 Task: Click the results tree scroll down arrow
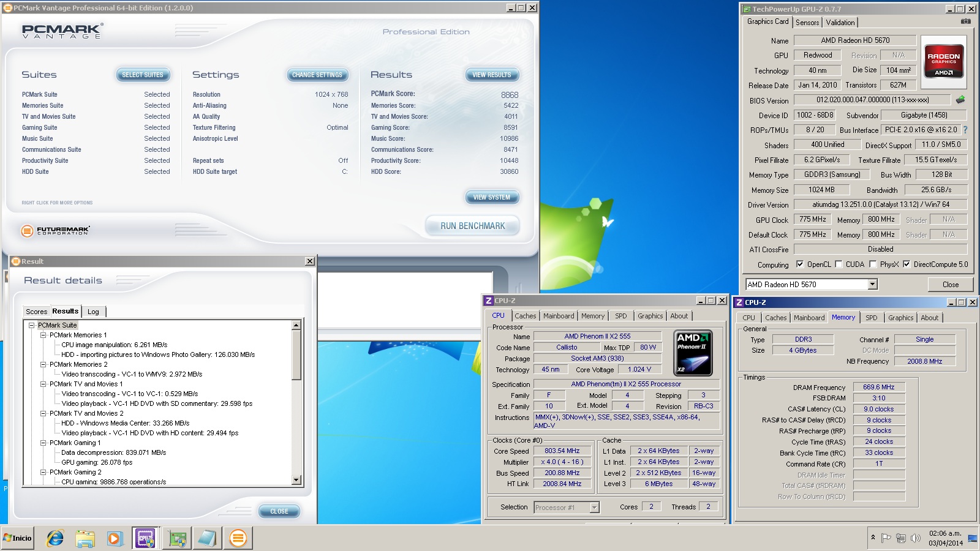click(296, 481)
